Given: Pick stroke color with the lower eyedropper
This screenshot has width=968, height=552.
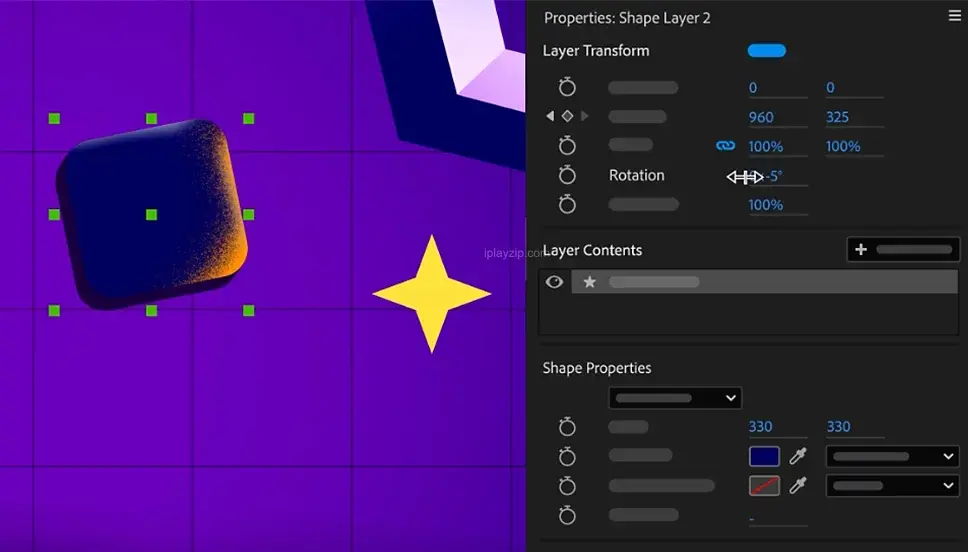Looking at the screenshot, I should (x=797, y=486).
